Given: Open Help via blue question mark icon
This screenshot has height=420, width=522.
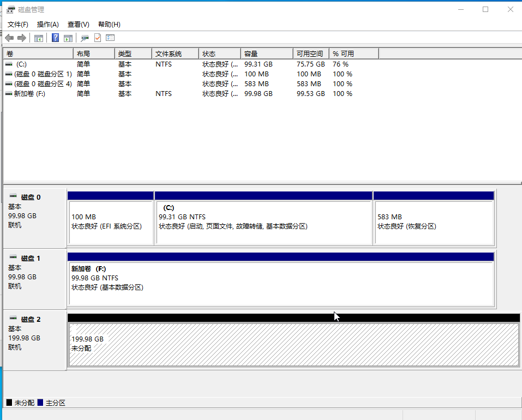Looking at the screenshot, I should click(55, 38).
